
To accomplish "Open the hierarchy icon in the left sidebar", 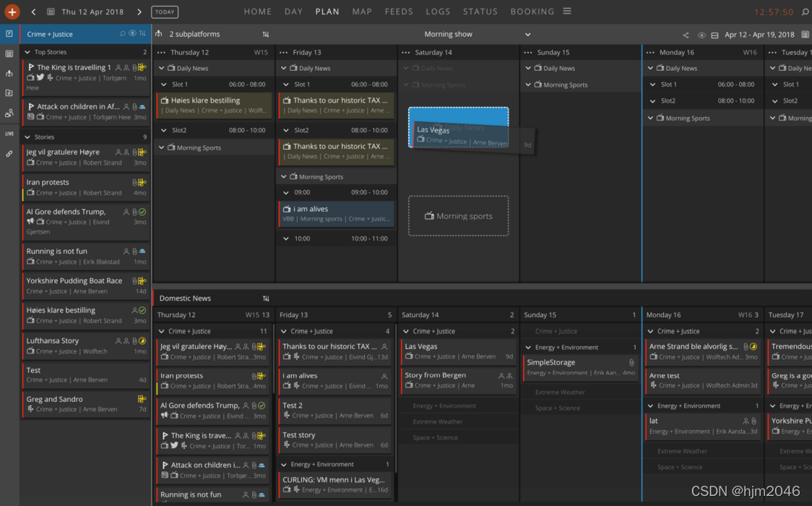I will tap(9, 73).
